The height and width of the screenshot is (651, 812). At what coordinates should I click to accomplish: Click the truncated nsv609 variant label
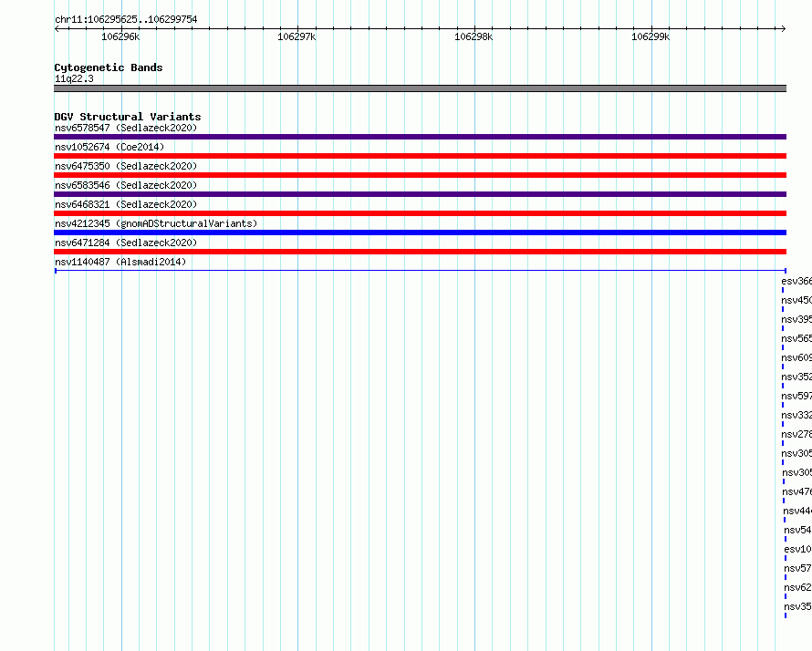796,357
